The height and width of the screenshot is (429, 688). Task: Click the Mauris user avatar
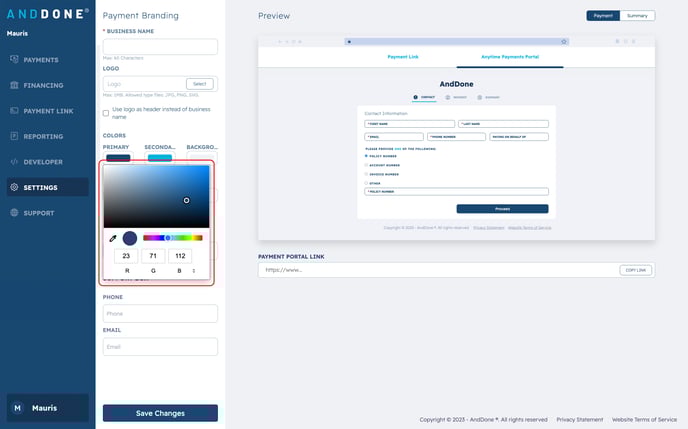[17, 408]
